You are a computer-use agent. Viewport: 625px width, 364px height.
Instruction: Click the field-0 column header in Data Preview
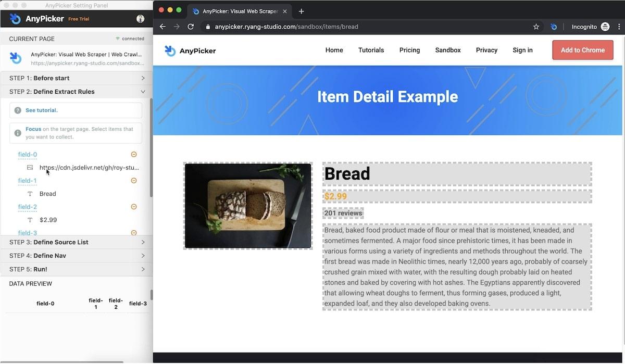(45, 304)
